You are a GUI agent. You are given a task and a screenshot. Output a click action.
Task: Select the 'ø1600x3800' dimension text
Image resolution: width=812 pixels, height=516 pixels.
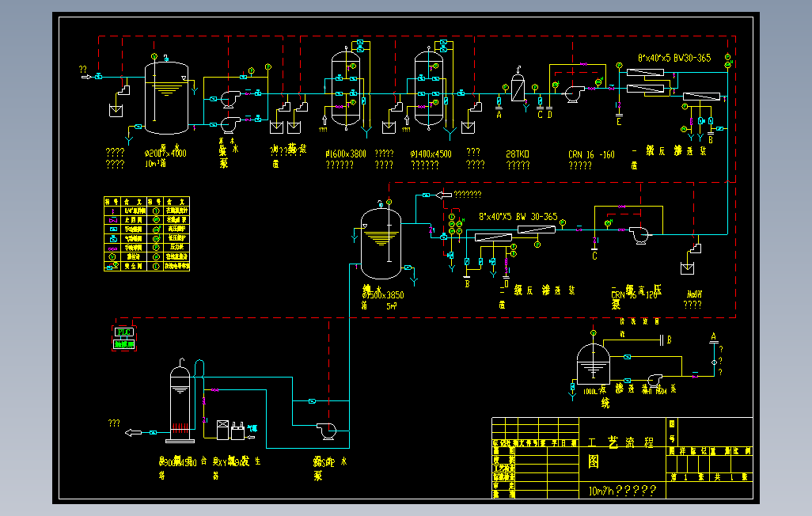[345, 154]
